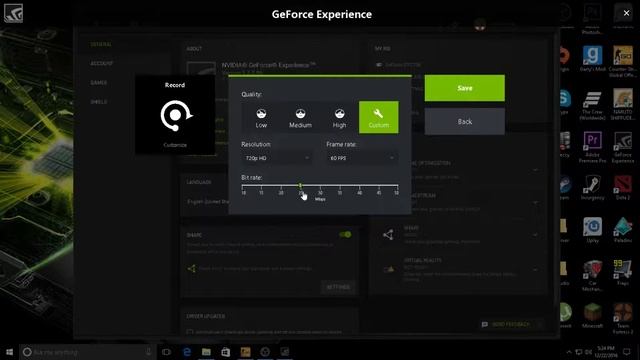Click the Cortana microphone icon
640x360 pixels.
(149, 352)
